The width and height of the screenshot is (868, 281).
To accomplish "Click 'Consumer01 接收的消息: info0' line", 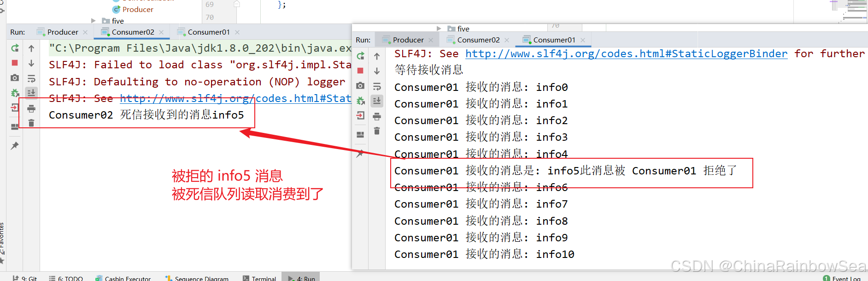I will (x=481, y=87).
